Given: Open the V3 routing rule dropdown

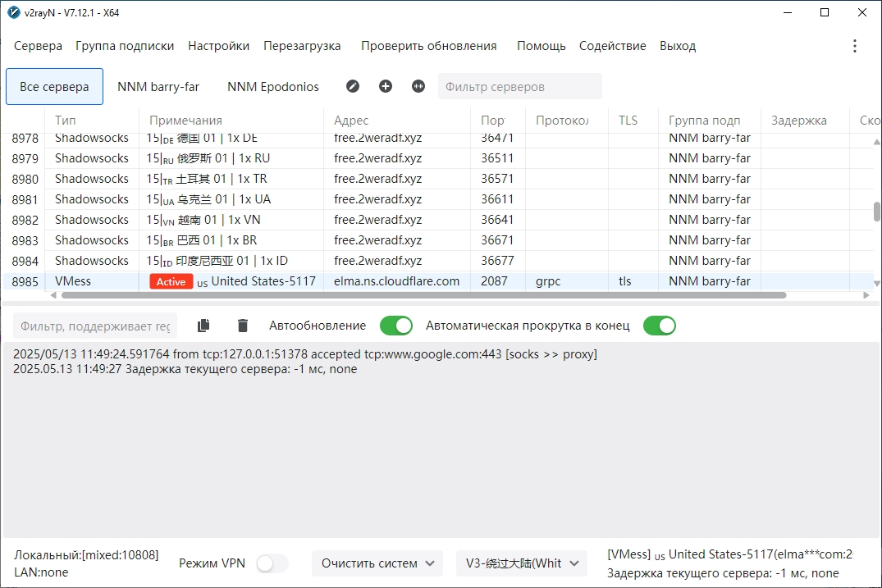Looking at the screenshot, I should point(522,563).
